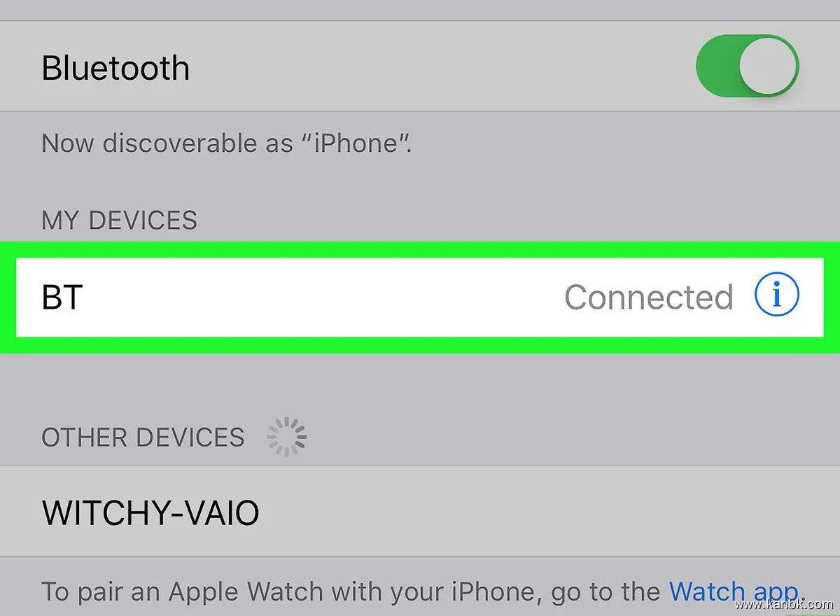Viewport: 840px width, 616px height.
Task: Tap the Connected status text
Action: pos(648,297)
